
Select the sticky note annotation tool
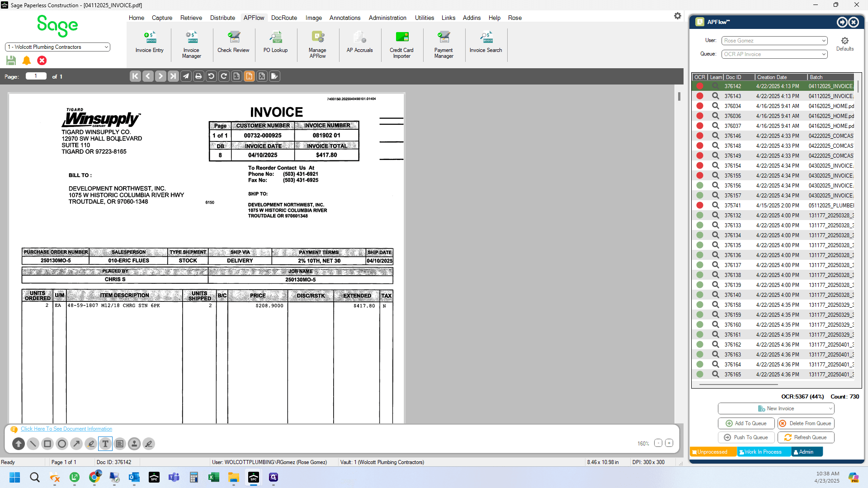click(120, 444)
